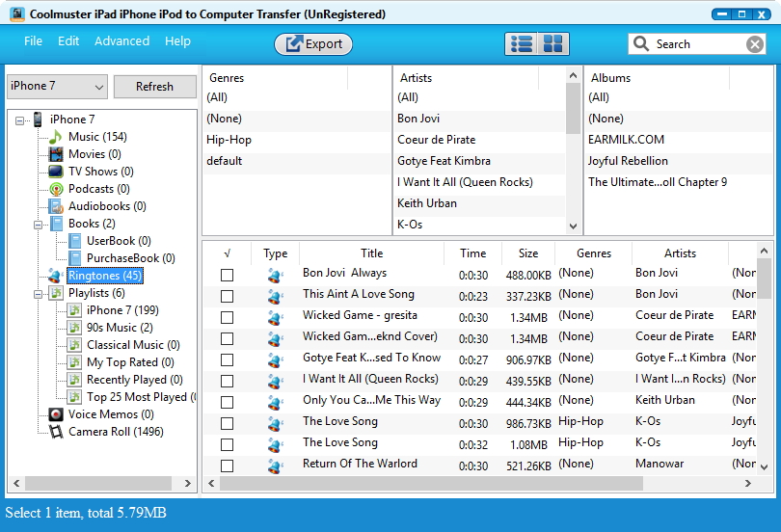Check the box for Only You Ca...Me This Way
The image size is (781, 532).
click(228, 402)
